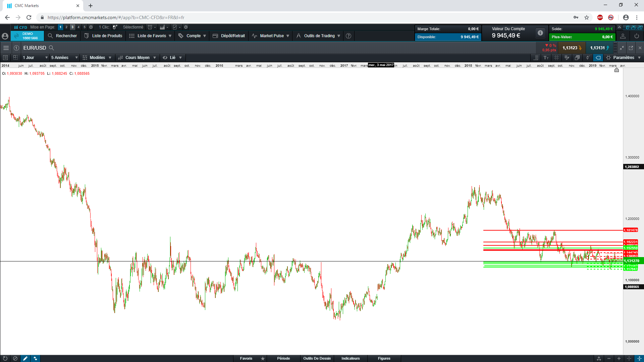Click the sell price 1,13123 button
The height and width of the screenshot is (362, 644).
pos(572,48)
